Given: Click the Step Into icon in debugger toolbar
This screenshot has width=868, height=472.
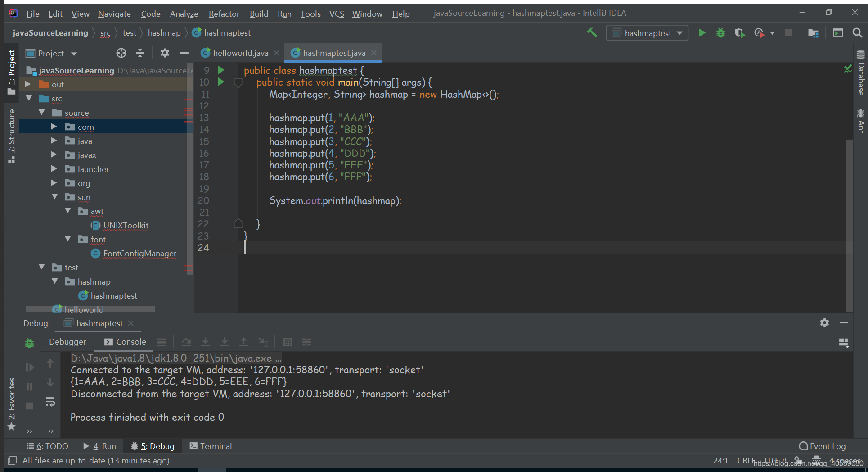Looking at the screenshot, I should pos(205,342).
